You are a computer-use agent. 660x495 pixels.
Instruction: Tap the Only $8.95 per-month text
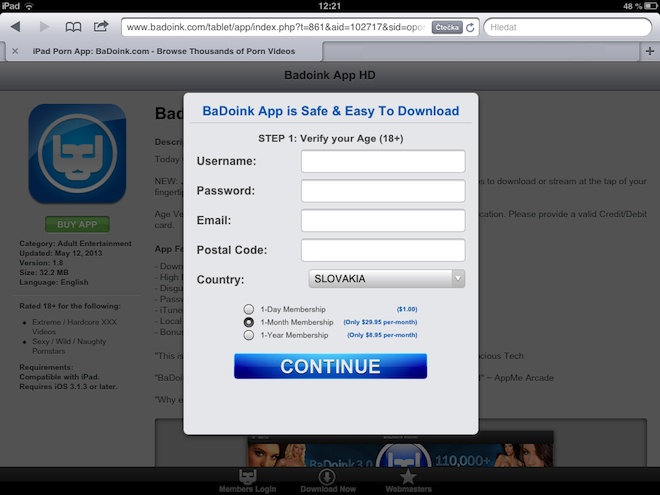(x=382, y=335)
